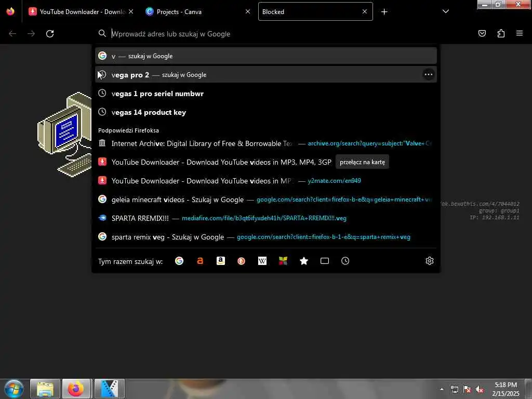Open File Explorer from the taskbar
Screen dimensions: 532x399
[x=45, y=389]
